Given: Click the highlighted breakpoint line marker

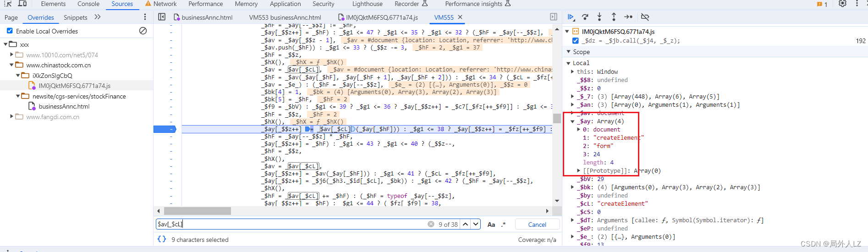Looking at the screenshot, I should click(x=165, y=129).
